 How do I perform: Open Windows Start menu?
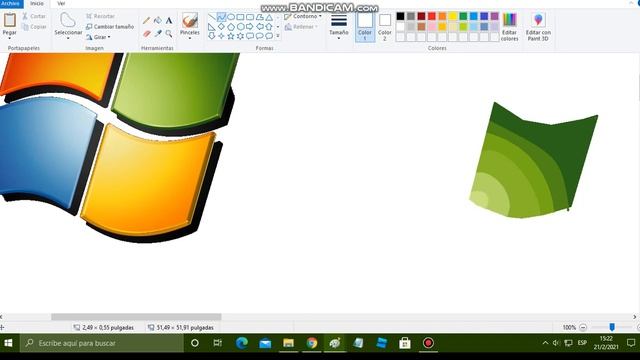pos(9,343)
